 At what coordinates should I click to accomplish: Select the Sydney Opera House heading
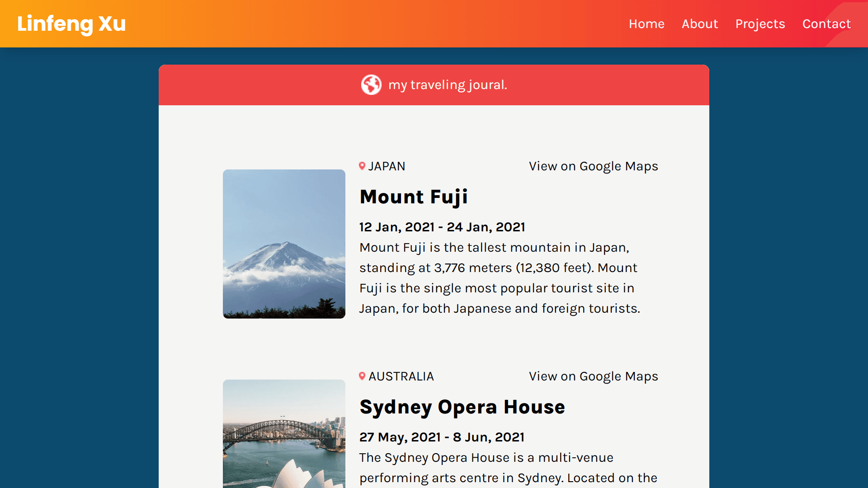click(462, 407)
